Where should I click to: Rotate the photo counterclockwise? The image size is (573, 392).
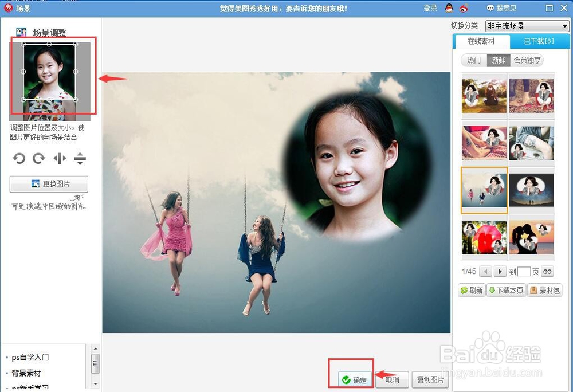click(19, 159)
